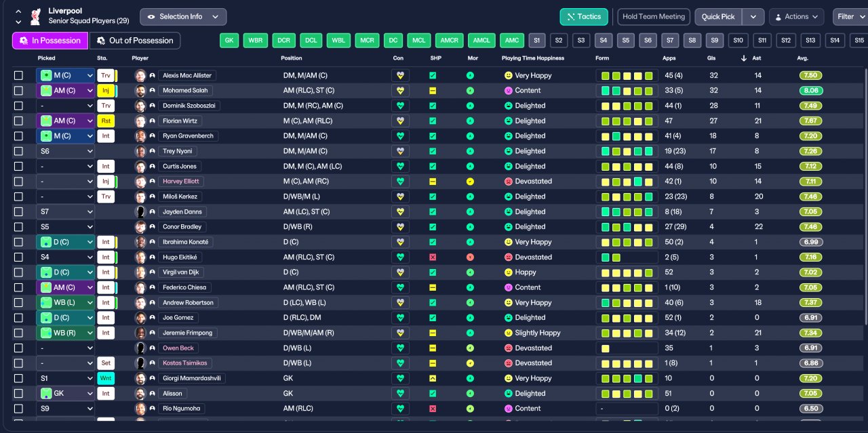
Task: Tick Virgil van Dijk's row checkbox
Action: 18,272
